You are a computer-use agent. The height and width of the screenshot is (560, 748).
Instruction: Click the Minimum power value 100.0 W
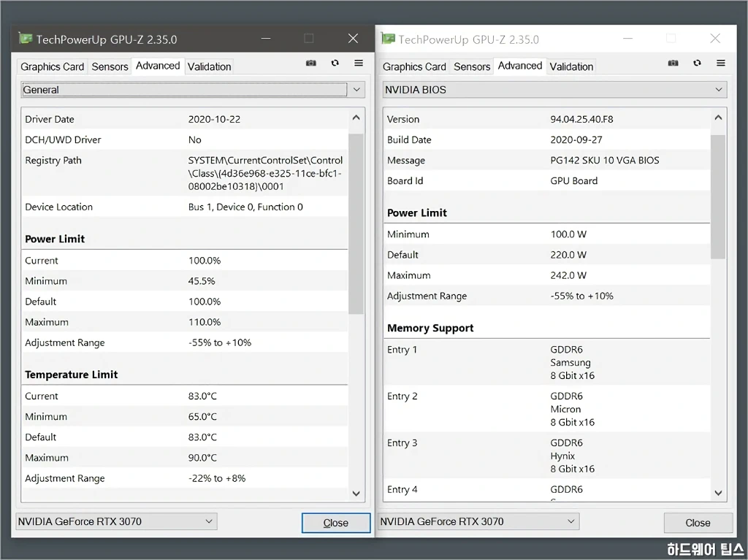coord(568,234)
